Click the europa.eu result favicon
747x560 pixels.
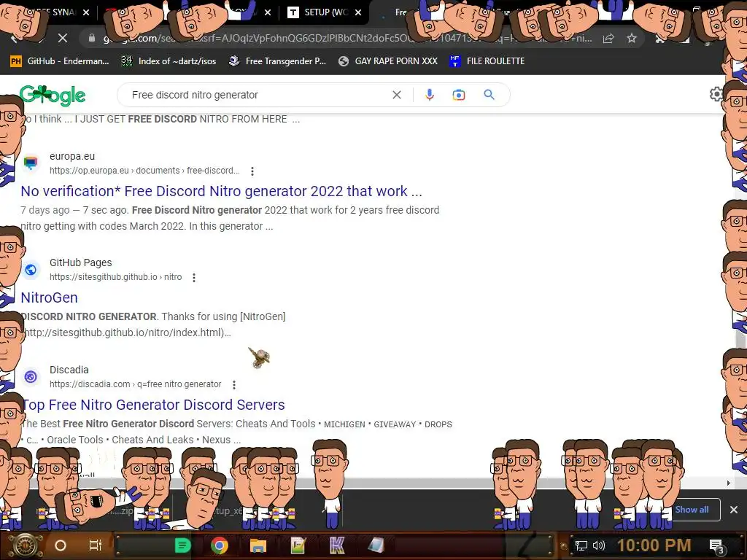[x=31, y=163]
